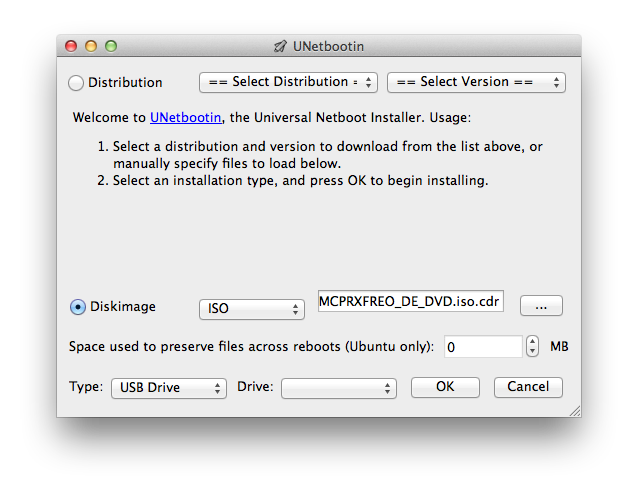Click the persistent space MB field
The height and width of the screenshot is (496, 638).
483,347
